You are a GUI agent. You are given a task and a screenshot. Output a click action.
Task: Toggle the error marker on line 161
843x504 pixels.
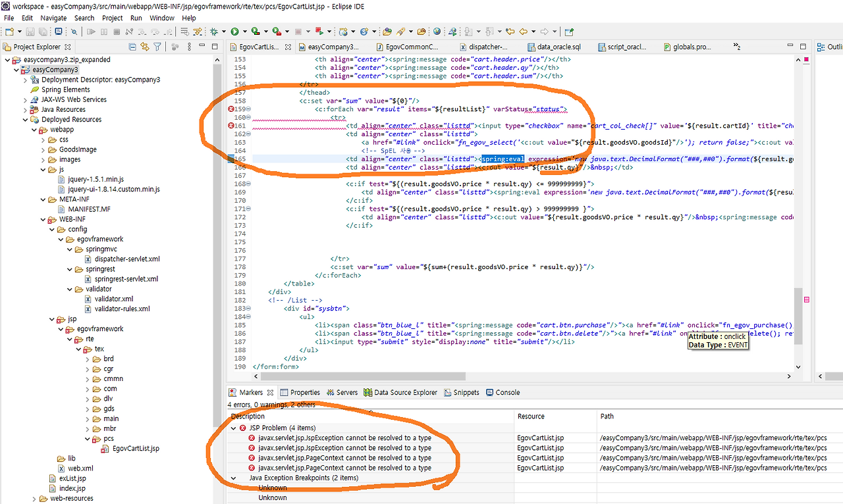coord(232,125)
